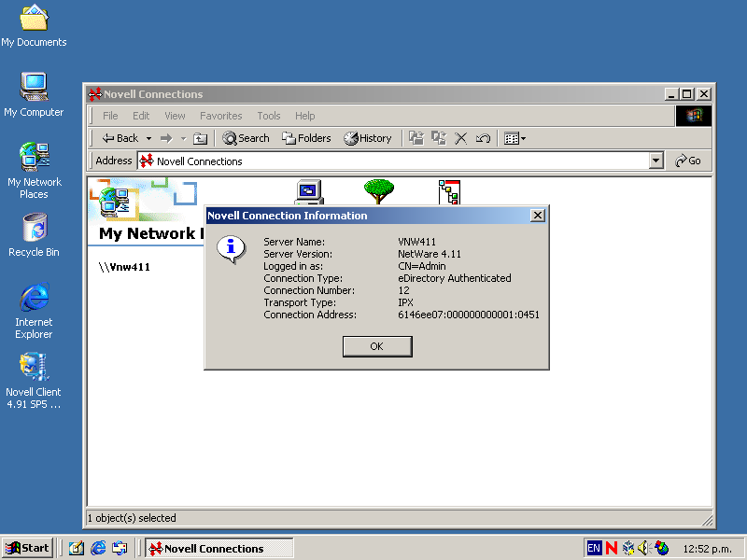The height and width of the screenshot is (560, 747).
Task: Expand the Forward history dropdown arrow
Action: click(183, 138)
